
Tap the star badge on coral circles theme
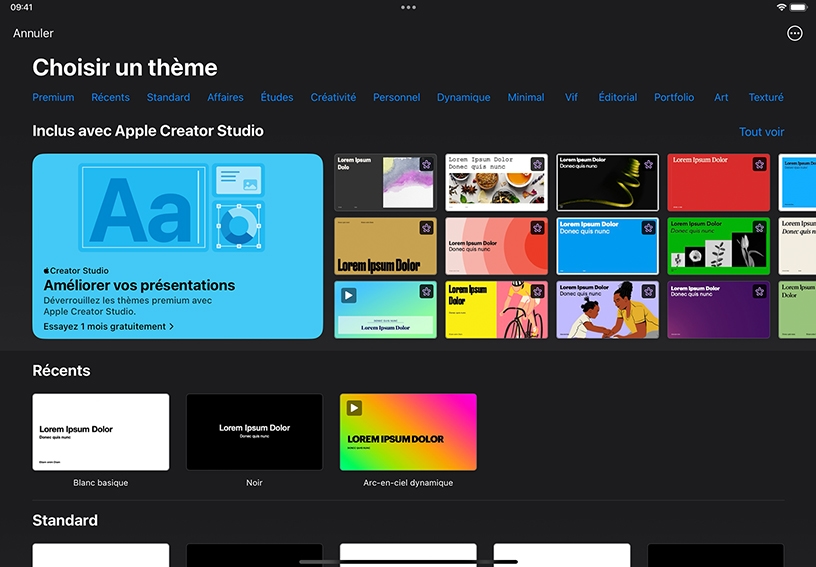click(x=538, y=228)
